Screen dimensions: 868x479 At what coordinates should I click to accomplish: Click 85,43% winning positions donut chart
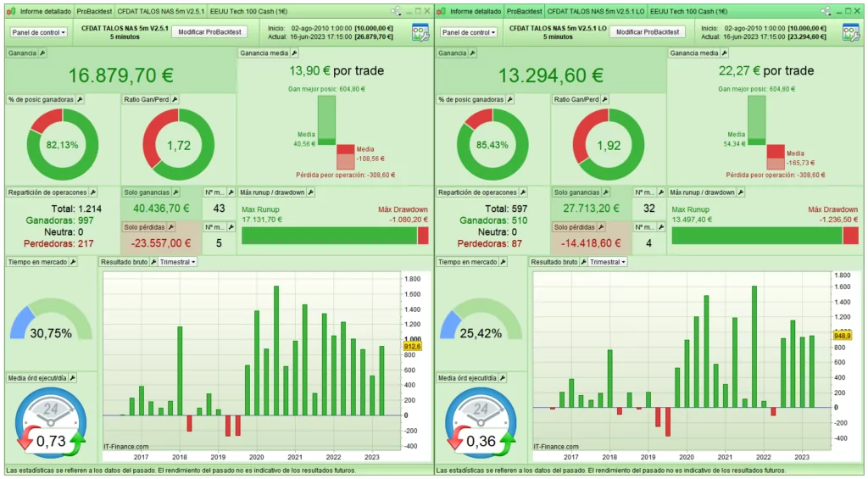click(x=492, y=144)
